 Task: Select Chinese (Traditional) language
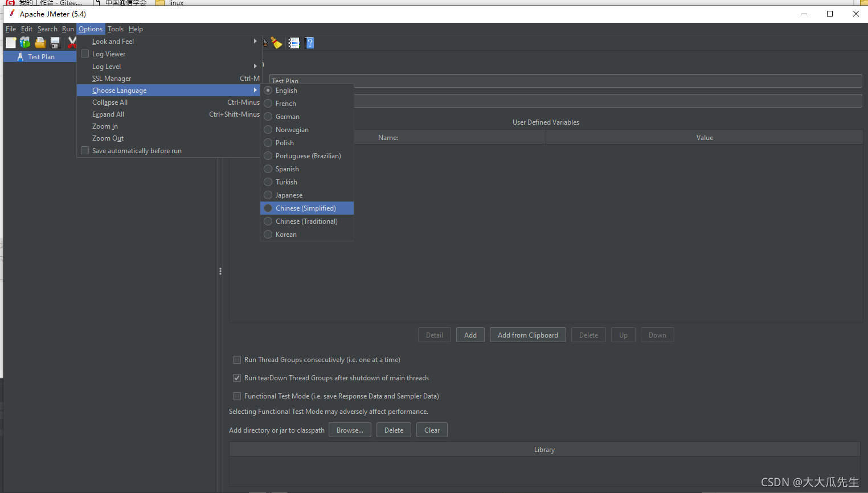click(307, 221)
